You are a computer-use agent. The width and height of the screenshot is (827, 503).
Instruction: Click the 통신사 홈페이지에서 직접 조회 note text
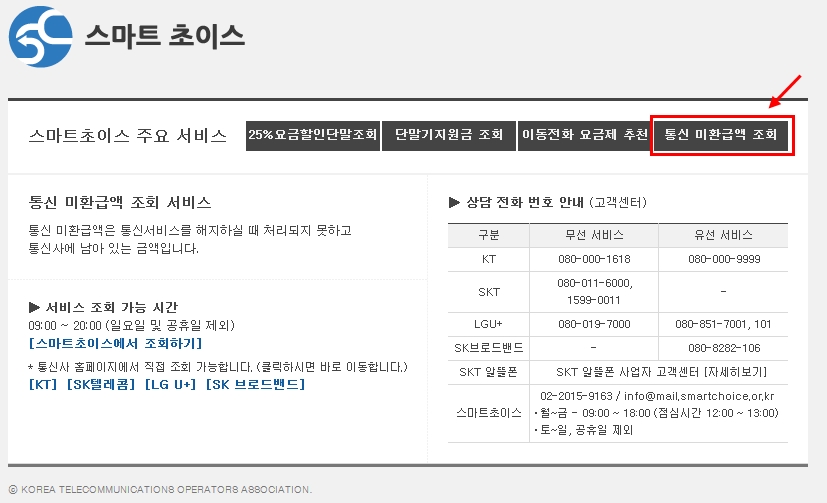(x=218, y=367)
